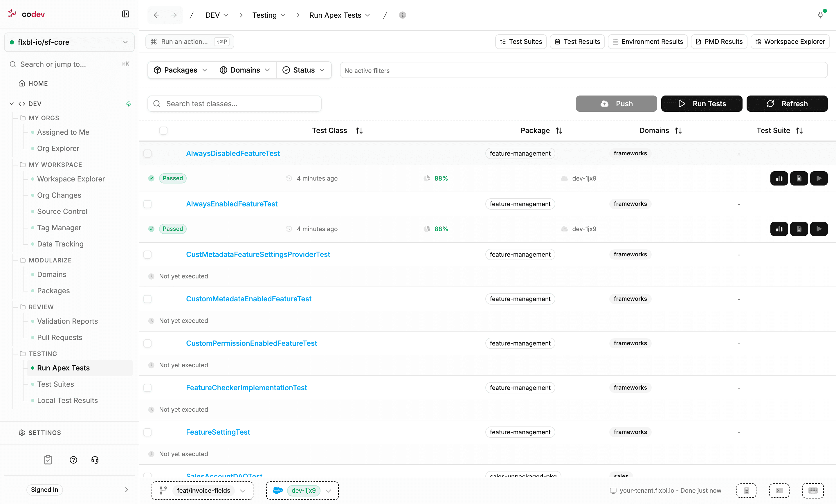836x504 pixels.
Task: Open statistics chart for AlwaysDisabledFeatureTest
Action: 779,178
